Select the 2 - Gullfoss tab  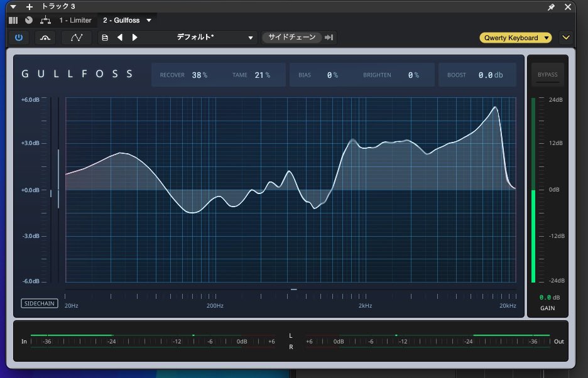(121, 20)
